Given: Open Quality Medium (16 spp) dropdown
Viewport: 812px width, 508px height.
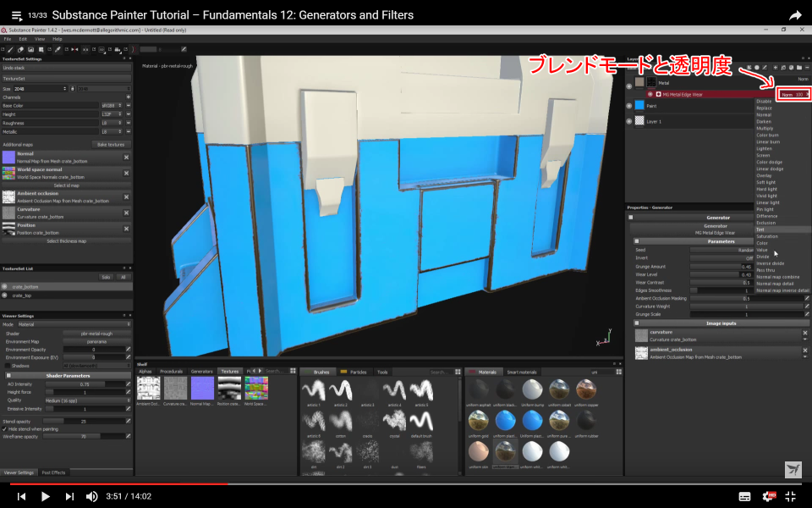Looking at the screenshot, I should coord(87,400).
